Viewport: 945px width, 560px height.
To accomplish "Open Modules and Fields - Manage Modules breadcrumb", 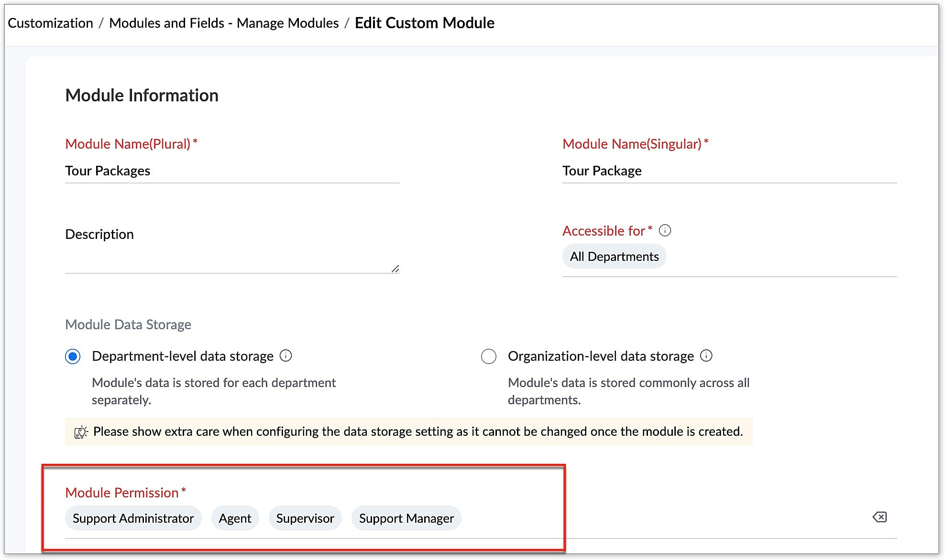I will (224, 23).
